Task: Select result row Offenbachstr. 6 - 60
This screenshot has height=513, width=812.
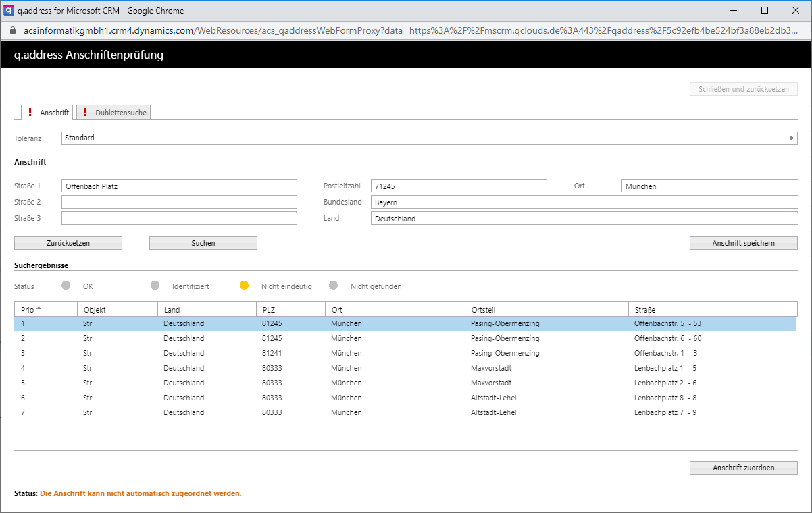Action: click(405, 338)
